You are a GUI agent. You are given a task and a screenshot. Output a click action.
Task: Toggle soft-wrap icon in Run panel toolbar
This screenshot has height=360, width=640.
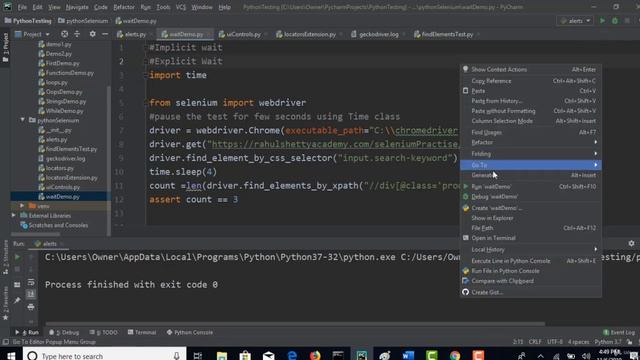(x=31, y=282)
